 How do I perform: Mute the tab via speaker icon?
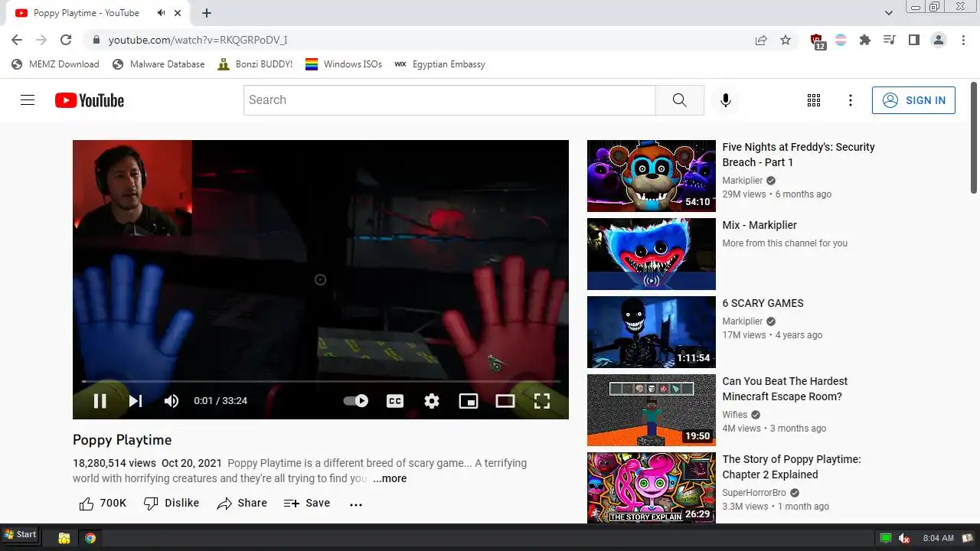pos(161,13)
